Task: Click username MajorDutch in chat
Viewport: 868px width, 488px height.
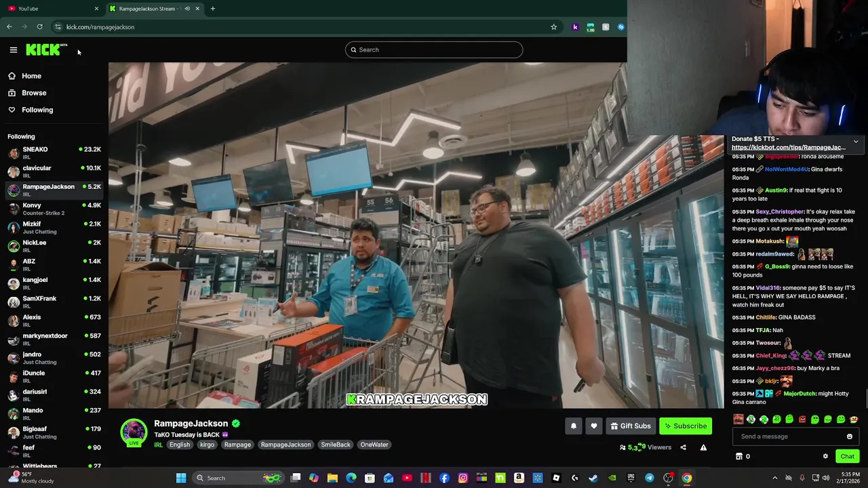Action: pos(800,394)
